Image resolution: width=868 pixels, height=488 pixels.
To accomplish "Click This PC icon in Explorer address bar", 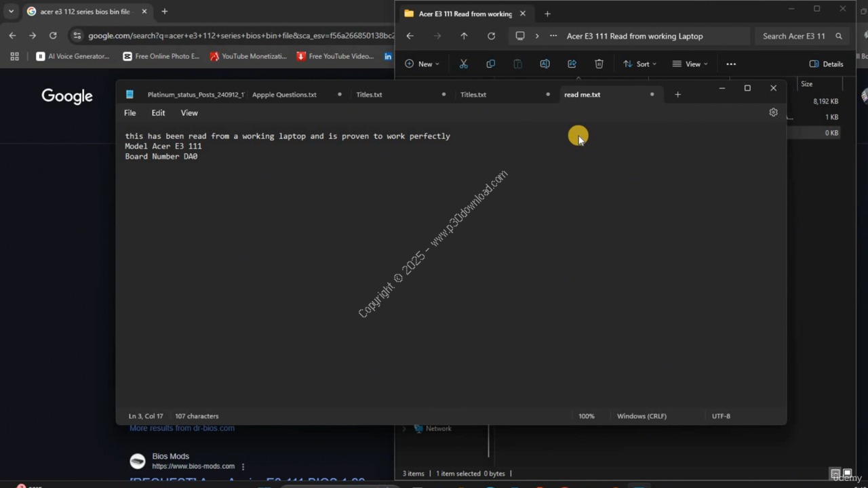I will 520,36.
